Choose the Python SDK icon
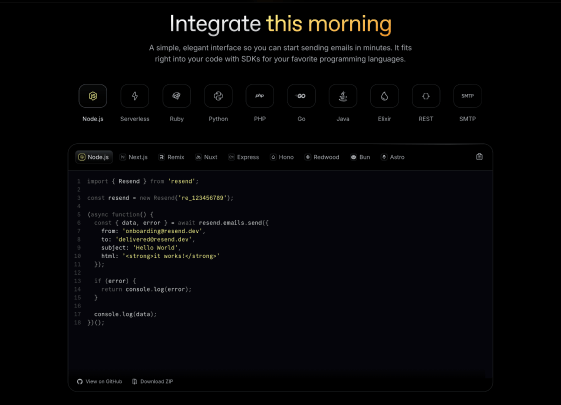Image resolution: width=561 pixels, height=405 pixels. 218,96
